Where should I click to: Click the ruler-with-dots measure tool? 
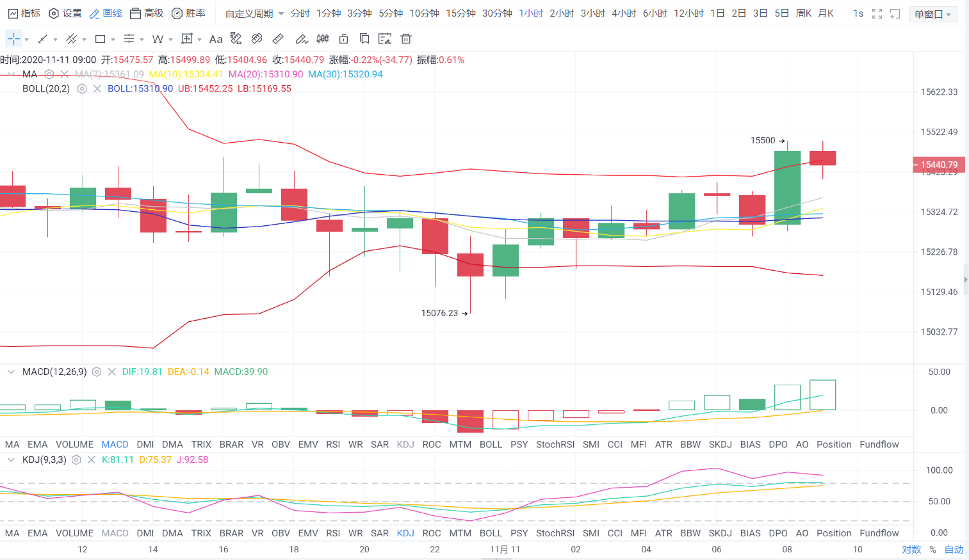[236, 39]
